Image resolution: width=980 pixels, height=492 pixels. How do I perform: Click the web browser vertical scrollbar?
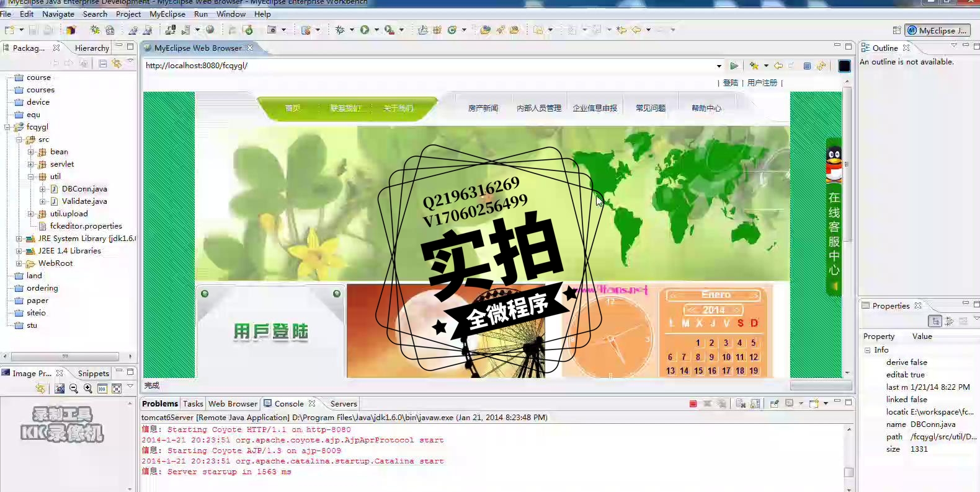[x=847, y=164]
